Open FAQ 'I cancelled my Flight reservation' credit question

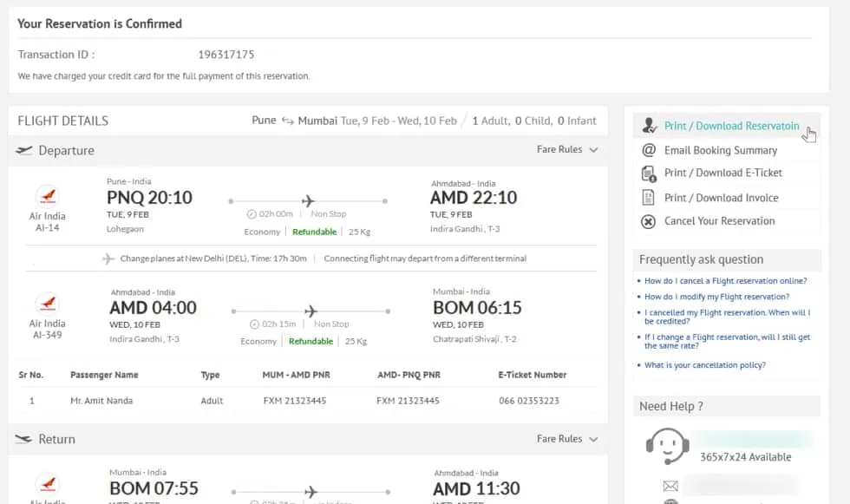pyautogui.click(x=727, y=317)
